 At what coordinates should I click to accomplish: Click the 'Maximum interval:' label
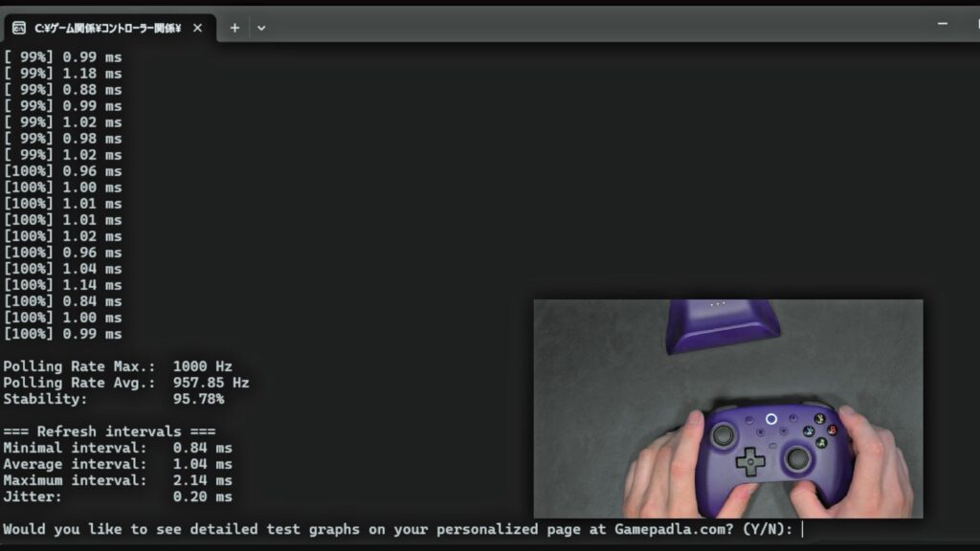click(x=75, y=480)
